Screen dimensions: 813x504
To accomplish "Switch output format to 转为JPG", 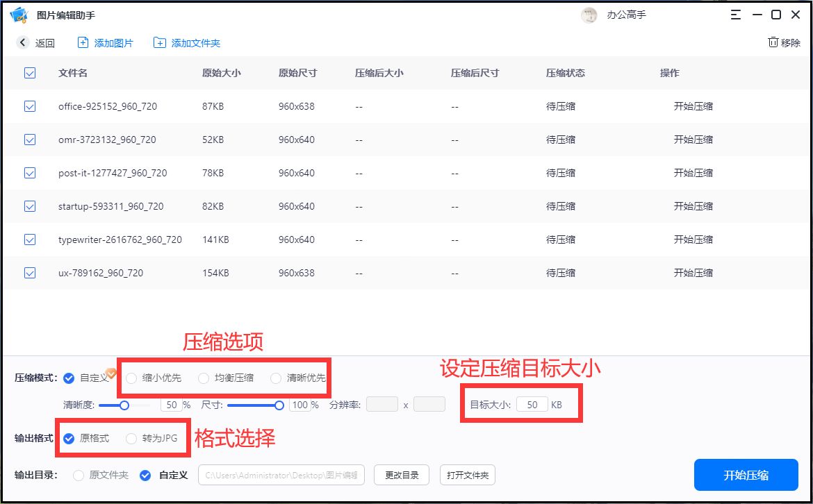I will click(130, 438).
